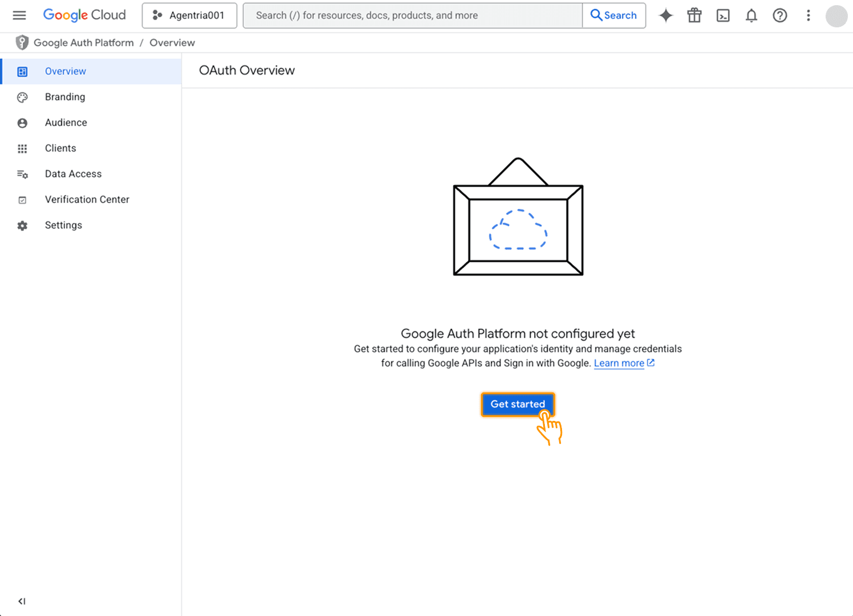Click the Search button

tap(614, 15)
